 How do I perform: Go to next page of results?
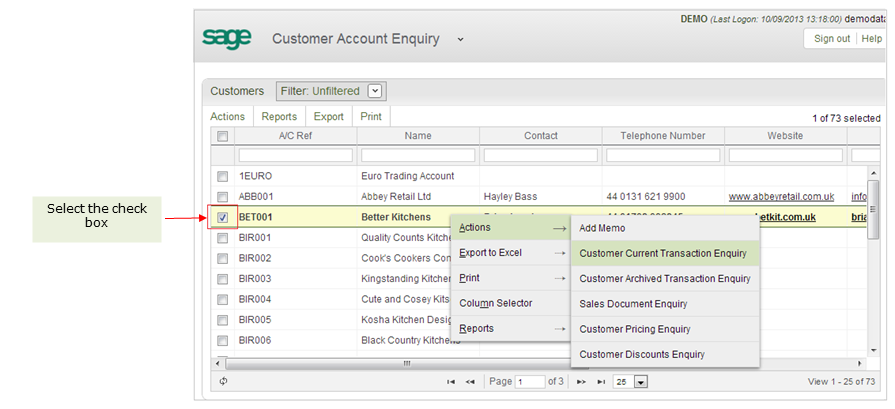[x=581, y=382]
